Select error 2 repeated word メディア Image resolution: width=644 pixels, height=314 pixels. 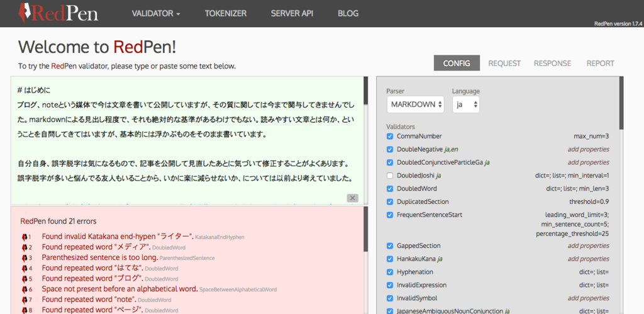tap(96, 247)
